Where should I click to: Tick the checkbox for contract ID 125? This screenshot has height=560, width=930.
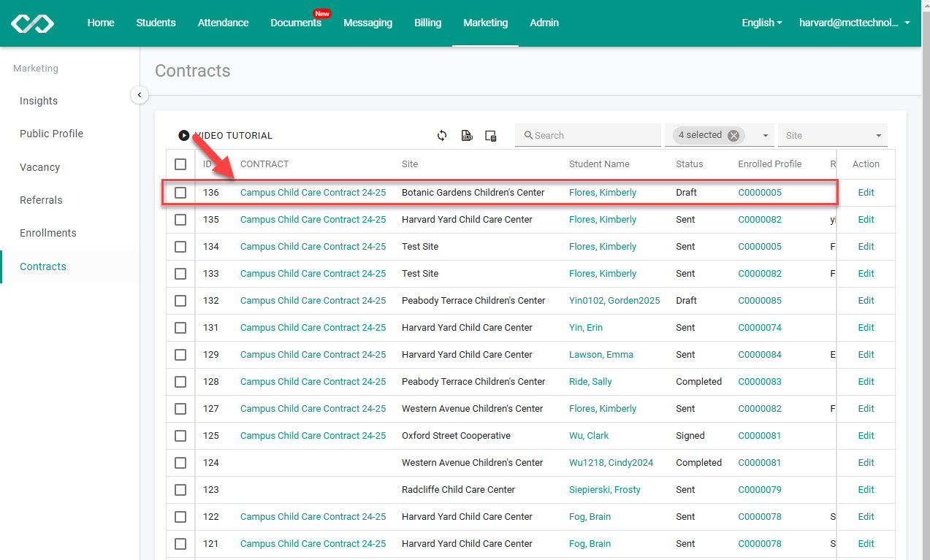tap(180, 436)
